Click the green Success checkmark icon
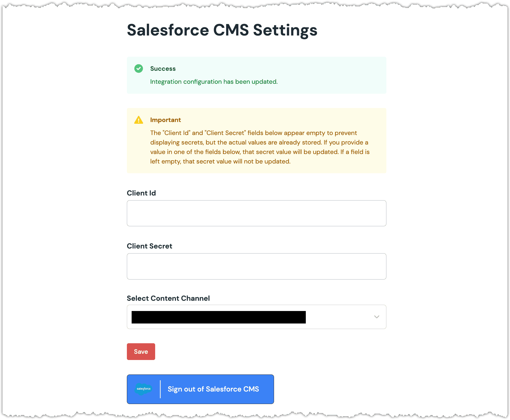Viewport: 510px width, 420px height. click(x=138, y=68)
